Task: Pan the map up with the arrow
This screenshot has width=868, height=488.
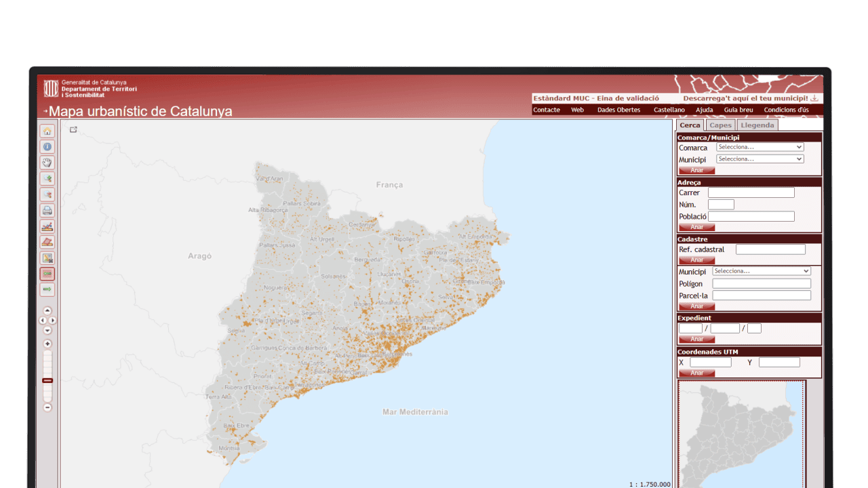Action: (x=47, y=310)
